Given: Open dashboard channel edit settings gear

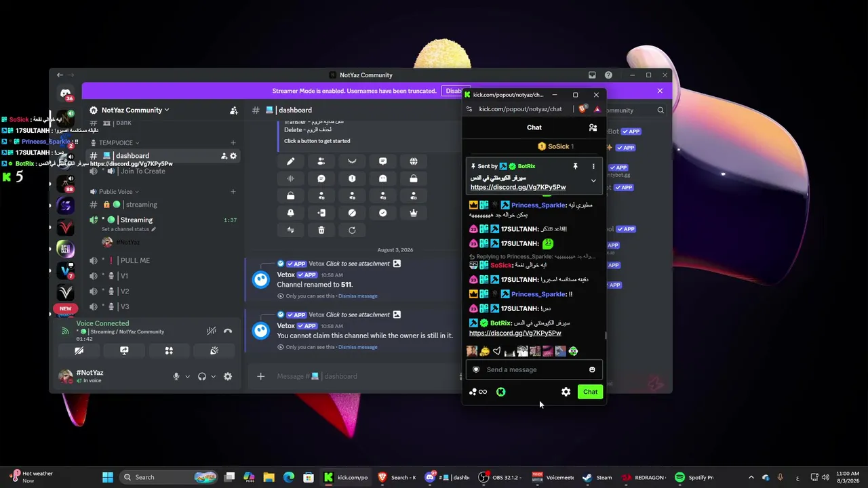Looking at the screenshot, I should tap(233, 156).
